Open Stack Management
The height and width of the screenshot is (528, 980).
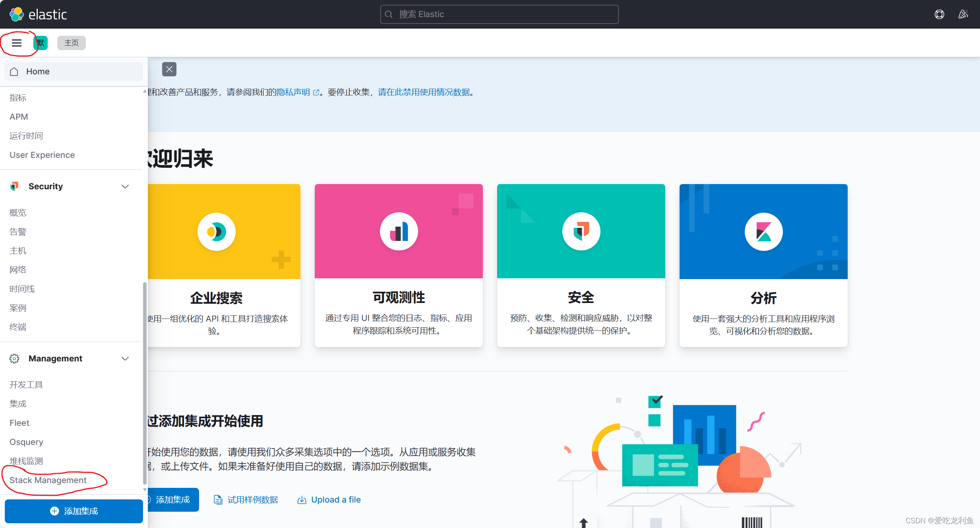pos(48,480)
